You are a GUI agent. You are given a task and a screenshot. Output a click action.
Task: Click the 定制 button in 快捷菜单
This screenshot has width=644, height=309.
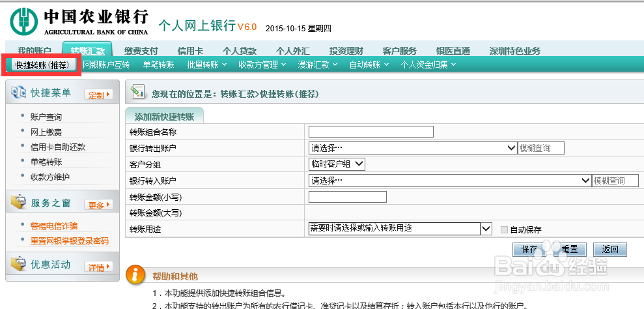(x=98, y=95)
